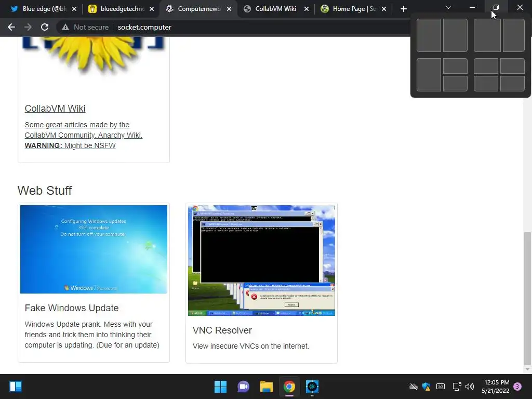Click the OneDrive cloud tray icon
Screen dimensions: 532x399
click(413, 387)
